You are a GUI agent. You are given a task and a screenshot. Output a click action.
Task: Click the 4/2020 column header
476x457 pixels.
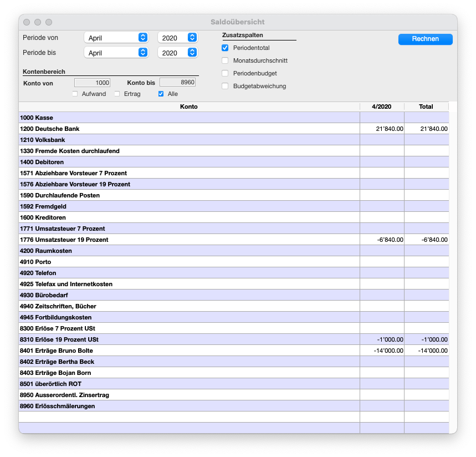pos(382,106)
